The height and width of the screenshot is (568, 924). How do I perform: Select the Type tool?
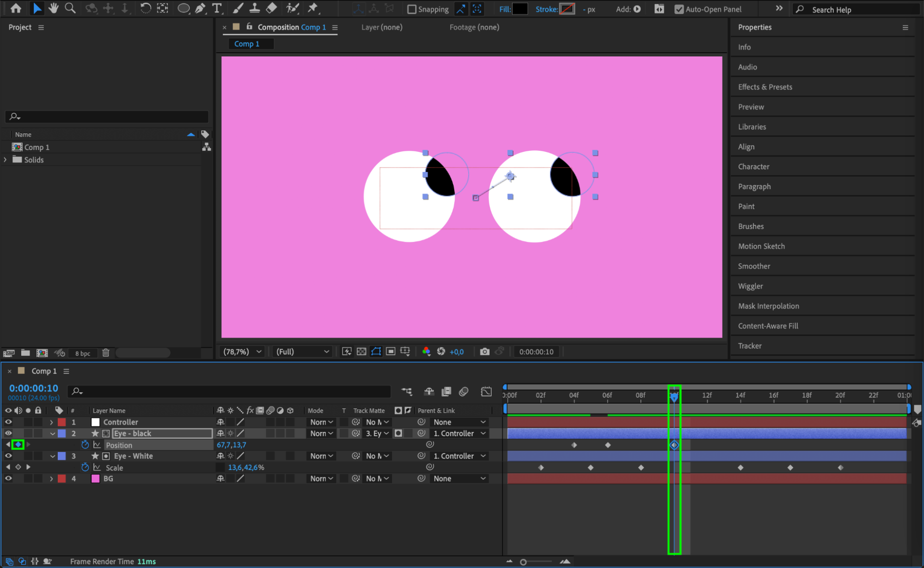coord(217,8)
